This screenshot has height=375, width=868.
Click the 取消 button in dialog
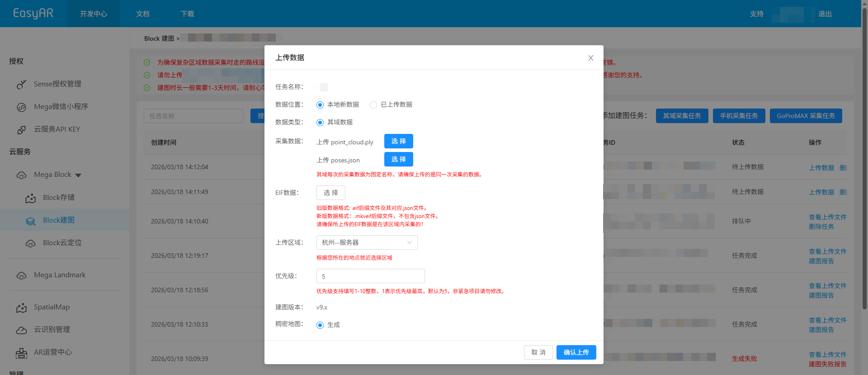(x=538, y=352)
